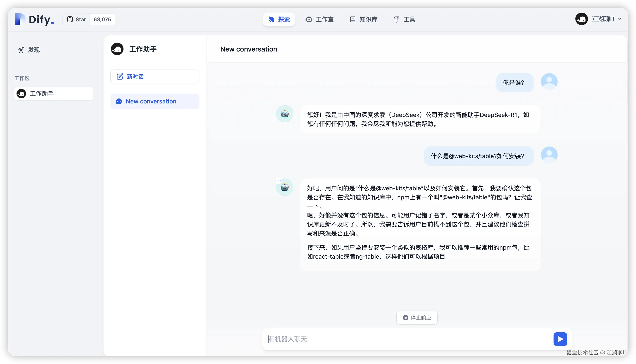Open the 工具 tab
The image size is (636, 364).
[404, 19]
